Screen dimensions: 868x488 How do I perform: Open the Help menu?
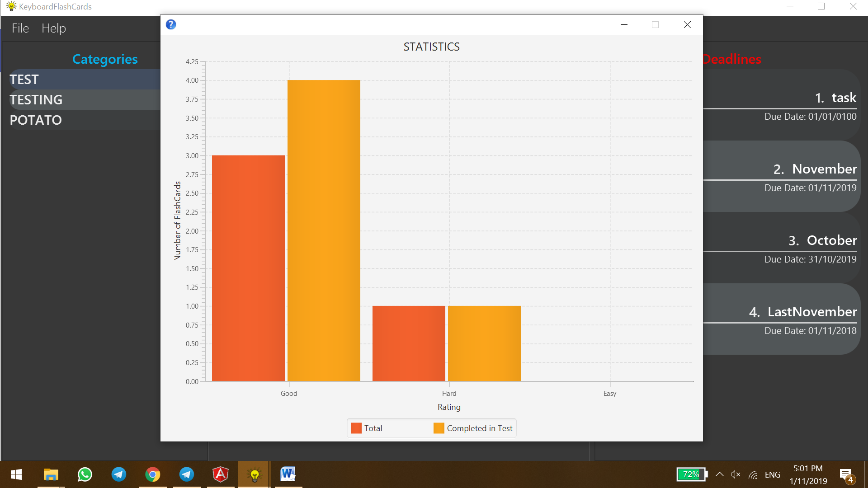[54, 28]
